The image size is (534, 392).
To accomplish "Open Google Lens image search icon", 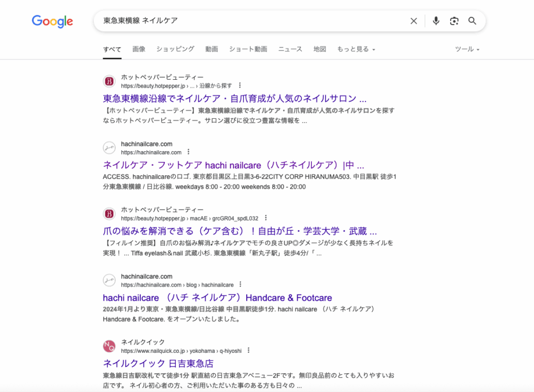I will 454,21.
